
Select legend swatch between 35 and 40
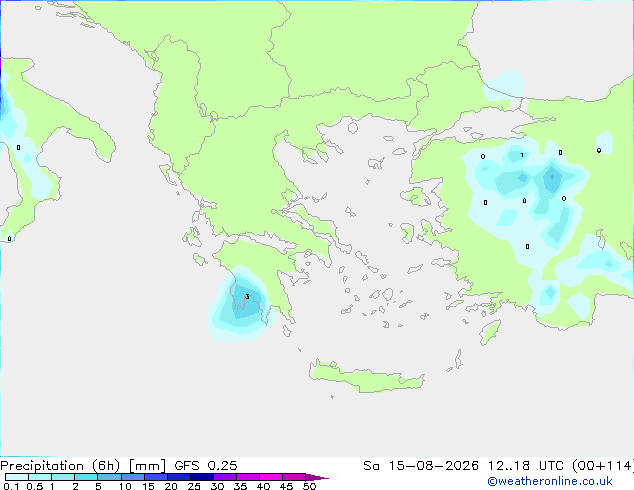point(247,477)
